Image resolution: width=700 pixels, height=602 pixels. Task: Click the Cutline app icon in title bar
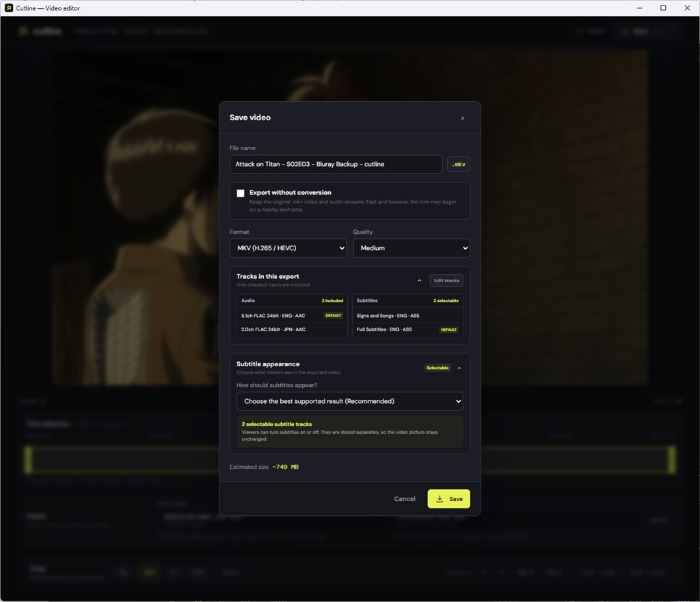click(x=8, y=8)
